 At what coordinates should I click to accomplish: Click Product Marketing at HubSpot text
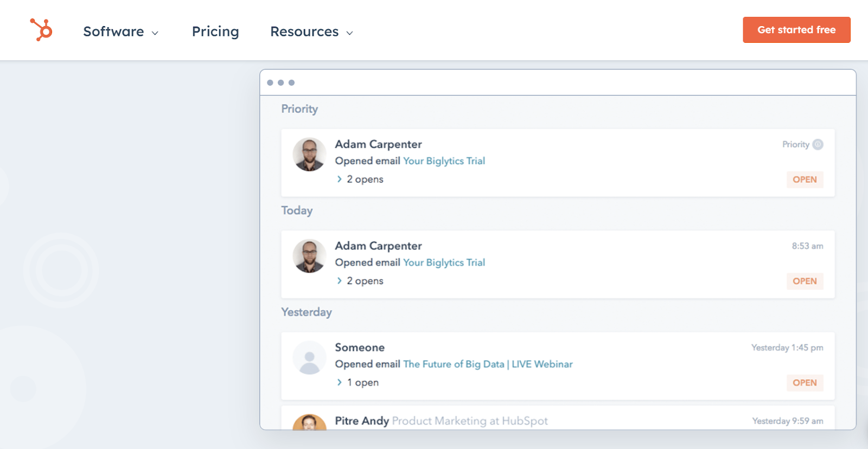470,421
